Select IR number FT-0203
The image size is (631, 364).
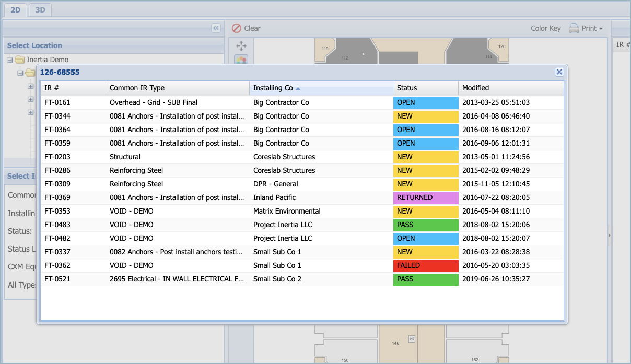click(57, 157)
